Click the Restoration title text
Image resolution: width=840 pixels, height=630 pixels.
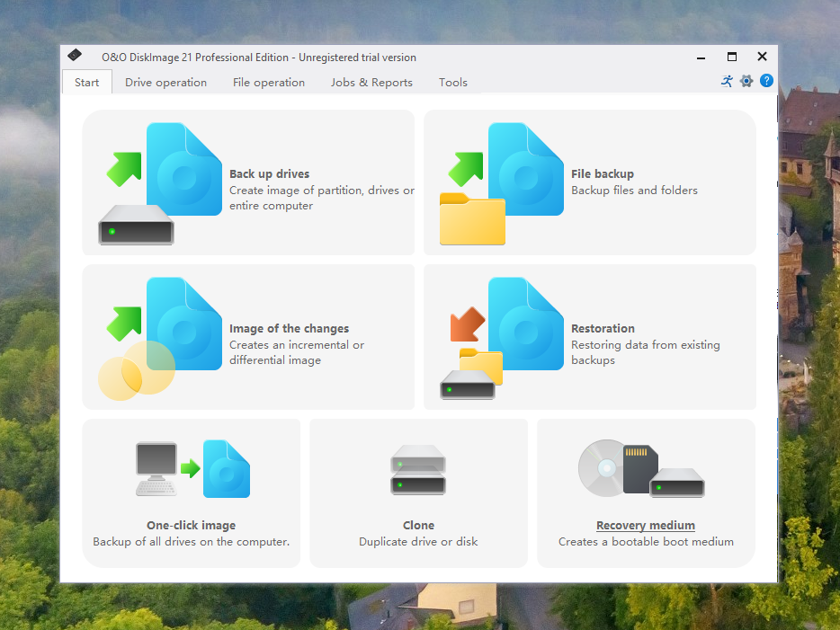pyautogui.click(x=603, y=329)
